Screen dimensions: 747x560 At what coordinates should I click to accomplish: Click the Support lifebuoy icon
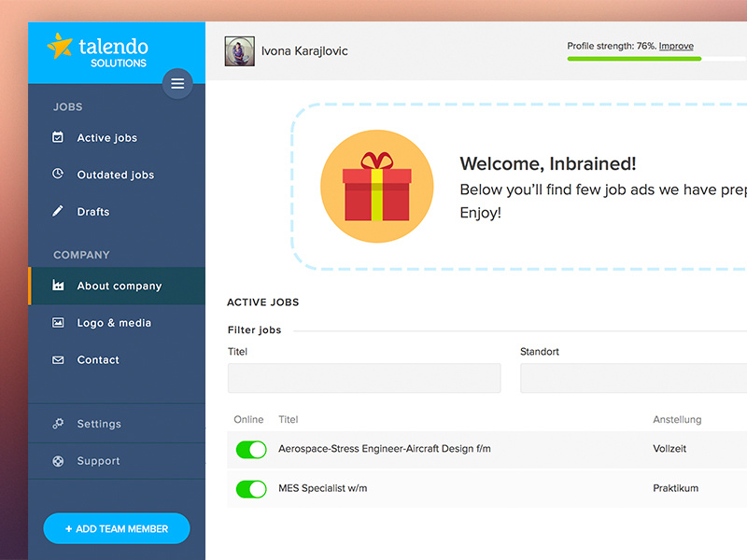[x=58, y=460]
